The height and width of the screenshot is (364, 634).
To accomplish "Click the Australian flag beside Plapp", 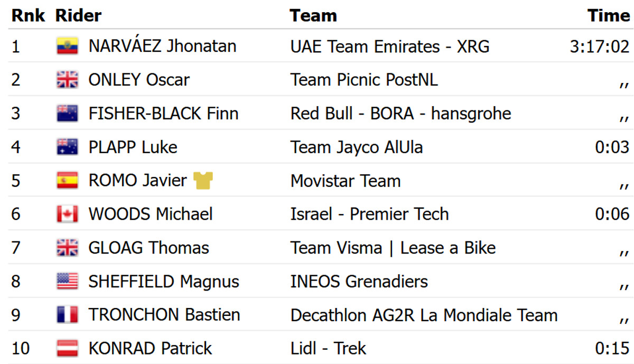I will (x=67, y=147).
